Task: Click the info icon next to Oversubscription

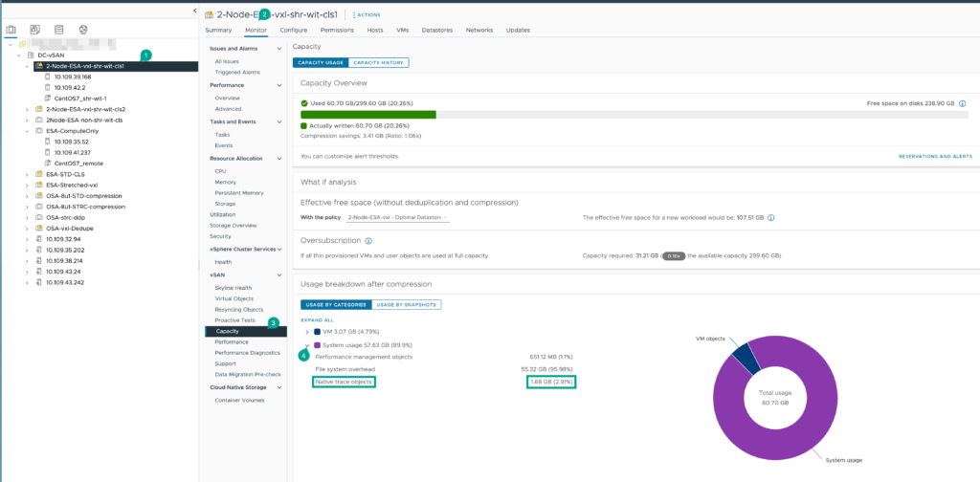Action: click(368, 240)
